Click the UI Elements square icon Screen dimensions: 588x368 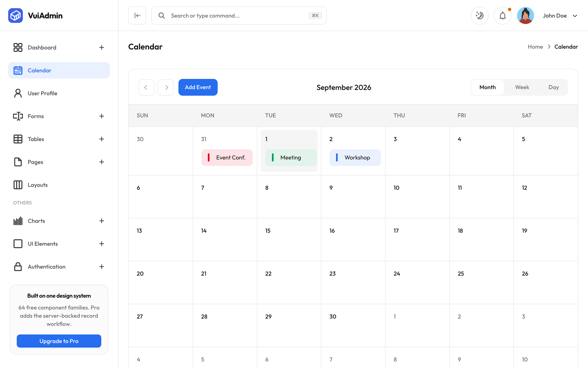(18, 244)
